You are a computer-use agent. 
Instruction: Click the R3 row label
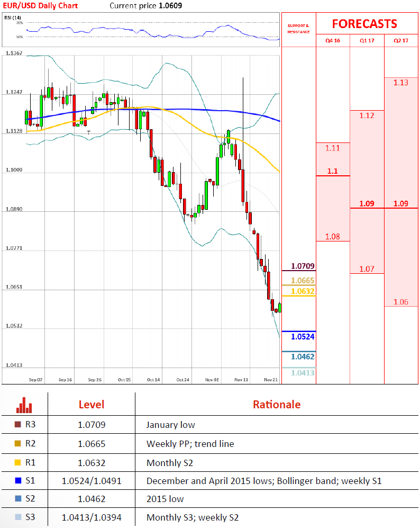(30, 424)
